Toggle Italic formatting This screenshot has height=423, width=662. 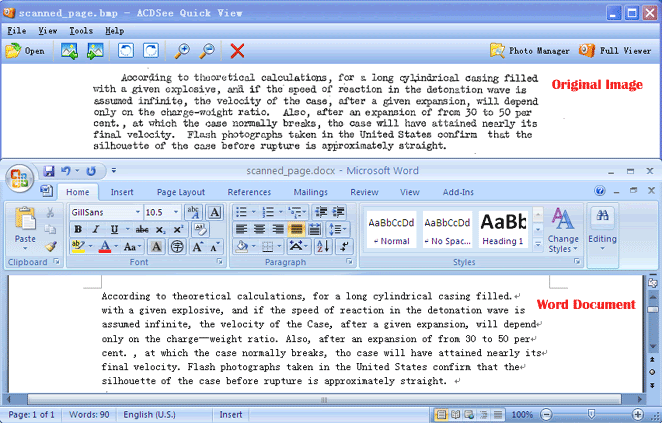[96, 229]
